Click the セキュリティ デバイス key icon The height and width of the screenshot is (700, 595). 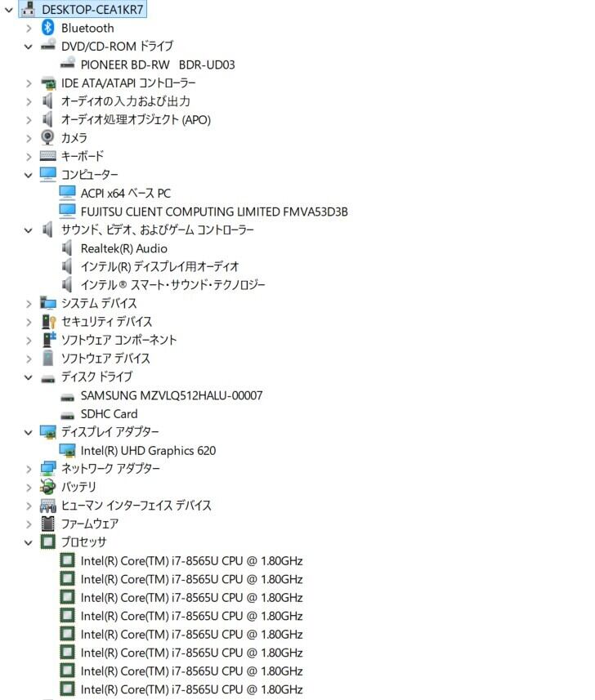coord(49,322)
